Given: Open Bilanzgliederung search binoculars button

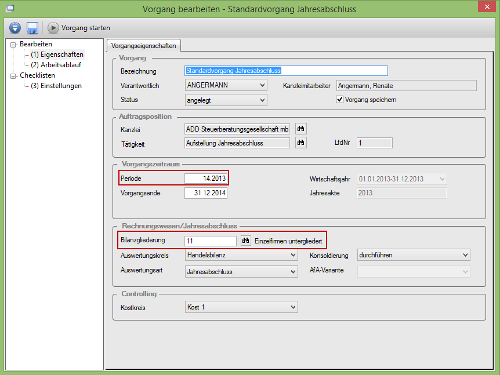Looking at the screenshot, I should pyautogui.click(x=245, y=240).
